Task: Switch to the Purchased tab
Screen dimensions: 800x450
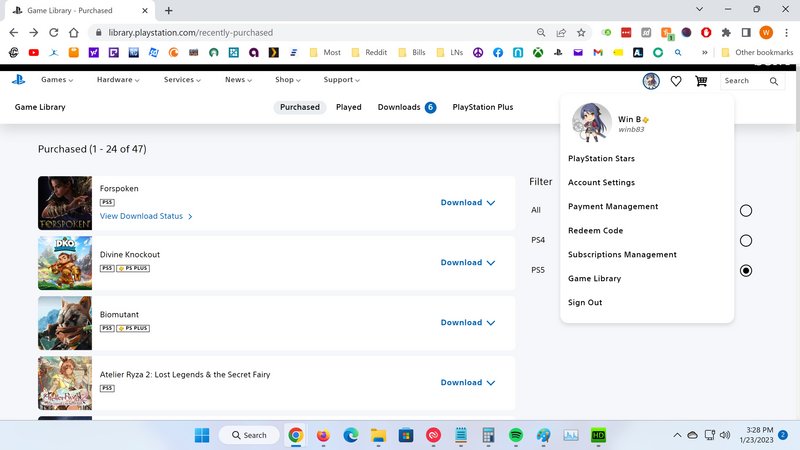Action: click(299, 107)
